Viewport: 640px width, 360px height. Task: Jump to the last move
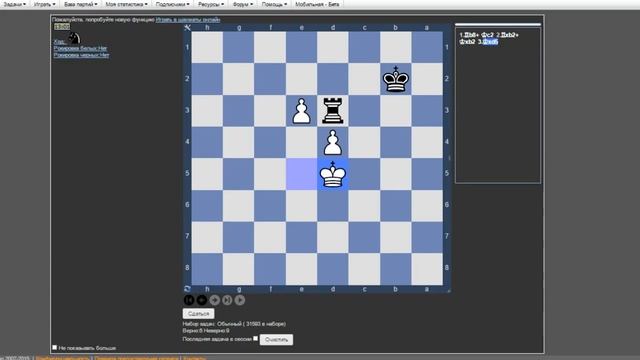point(227,300)
